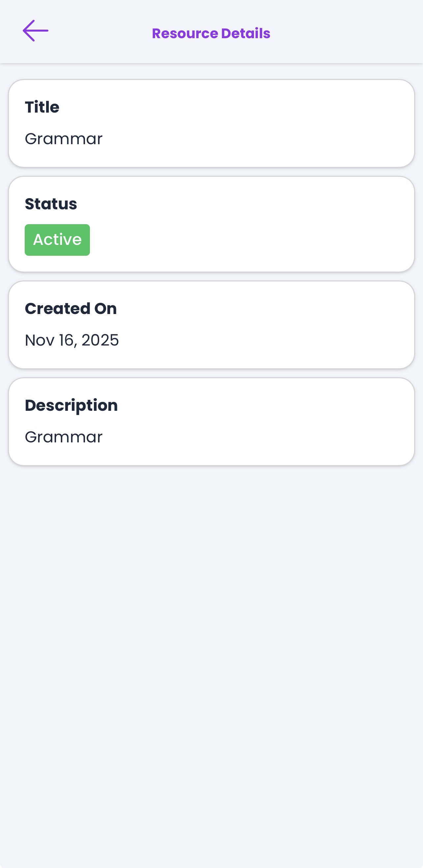
Task: Tap the purple back arrow
Action: 36,31
